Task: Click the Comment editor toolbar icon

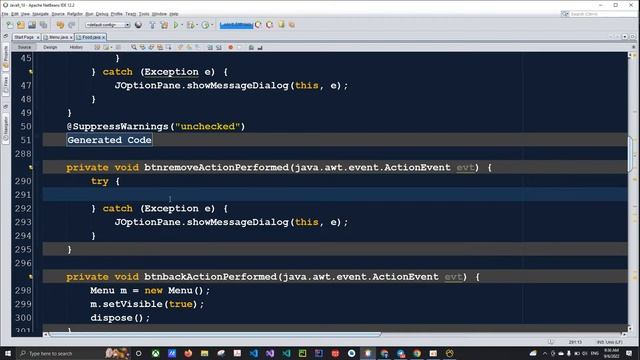Action: 251,47
